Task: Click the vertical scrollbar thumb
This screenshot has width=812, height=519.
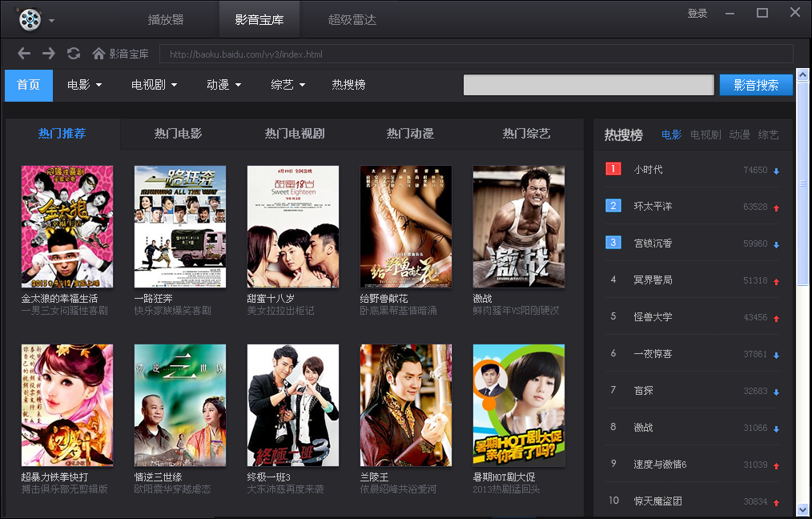Action: pyautogui.click(x=802, y=183)
